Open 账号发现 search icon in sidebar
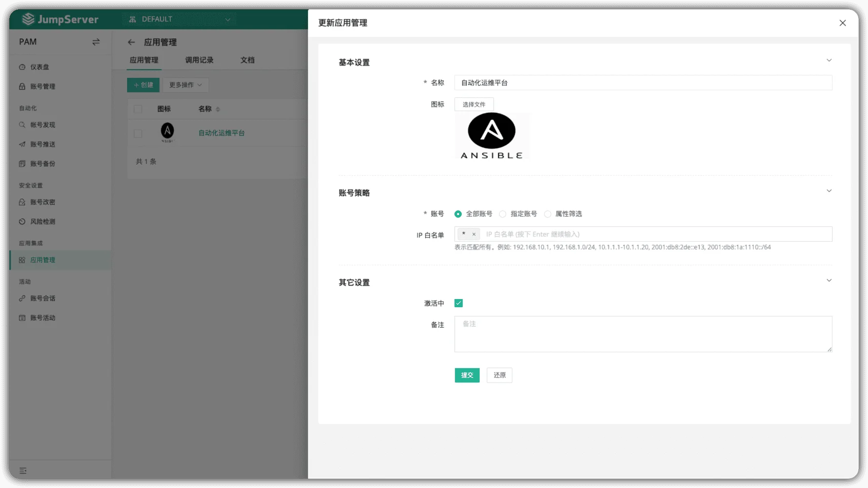The image size is (868, 488). point(22,125)
